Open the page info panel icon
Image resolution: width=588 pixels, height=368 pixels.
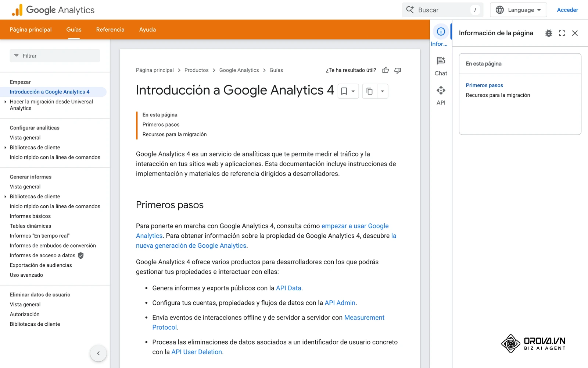click(x=441, y=32)
